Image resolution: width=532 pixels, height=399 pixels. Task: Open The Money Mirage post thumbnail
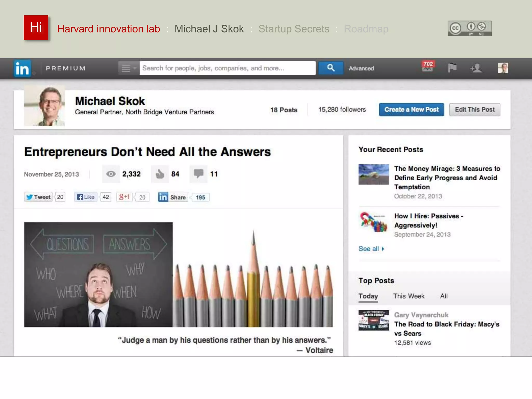tap(374, 174)
